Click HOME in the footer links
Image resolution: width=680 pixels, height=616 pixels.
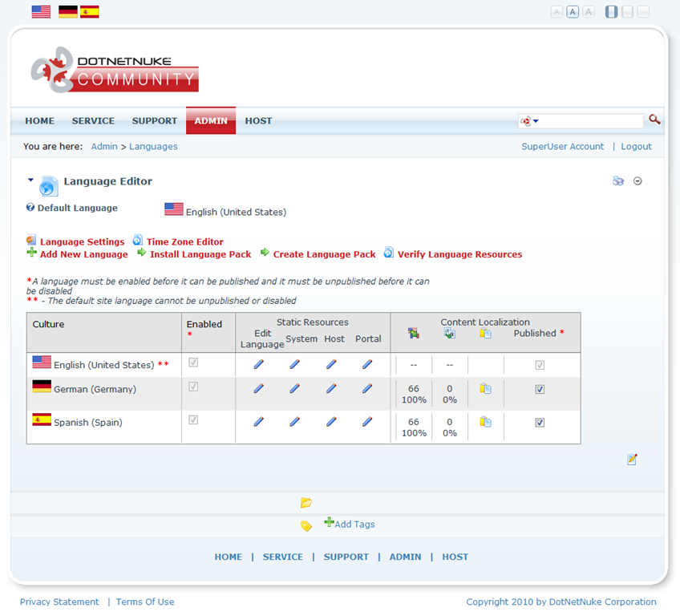pos(229,557)
